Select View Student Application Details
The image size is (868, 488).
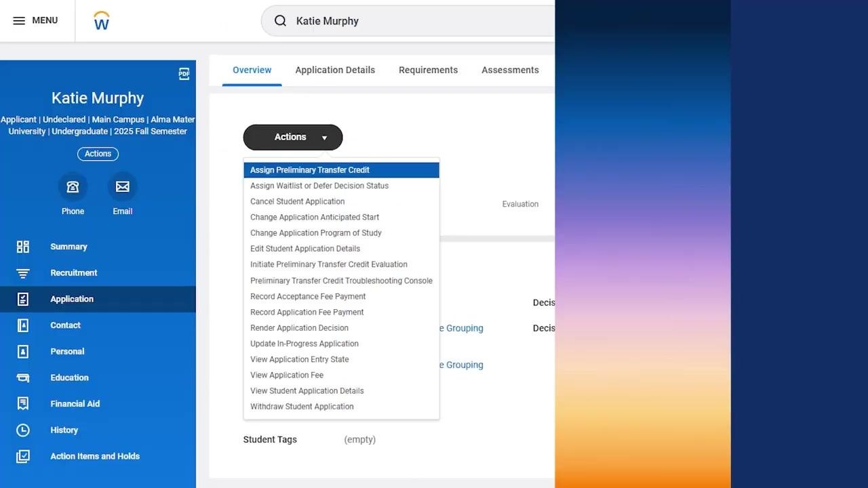click(x=341, y=391)
